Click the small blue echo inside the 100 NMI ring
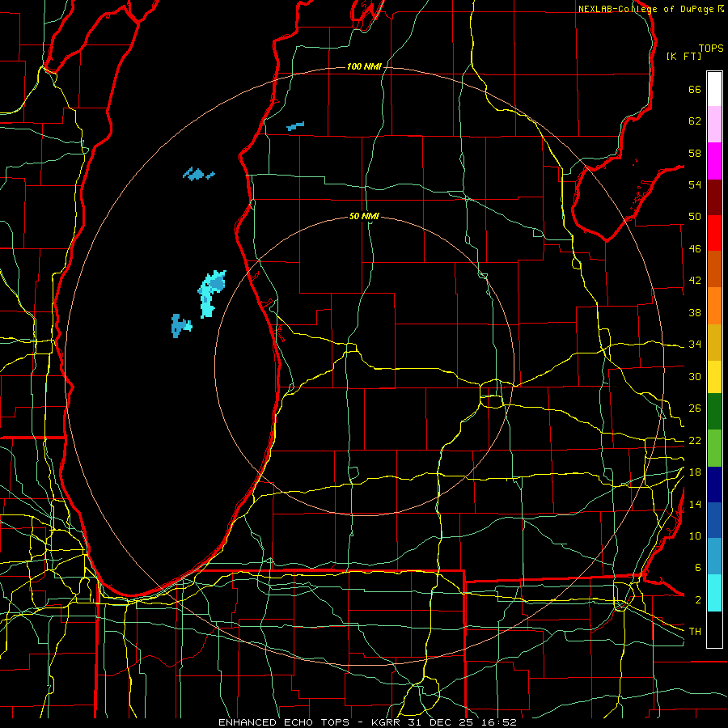 pyautogui.click(x=198, y=174)
